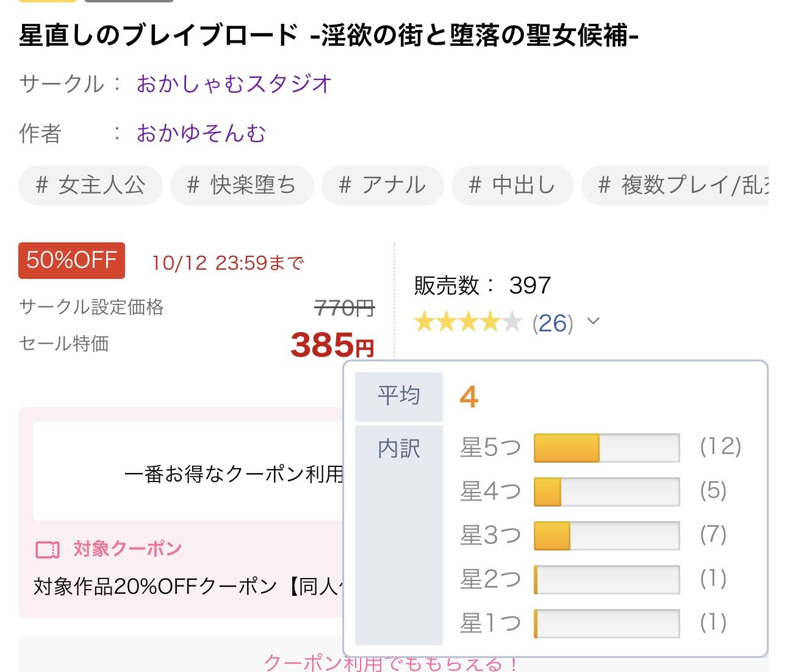Click the 50%OFF sale badge
Image resolution: width=787 pixels, height=672 pixels.
pos(72,261)
